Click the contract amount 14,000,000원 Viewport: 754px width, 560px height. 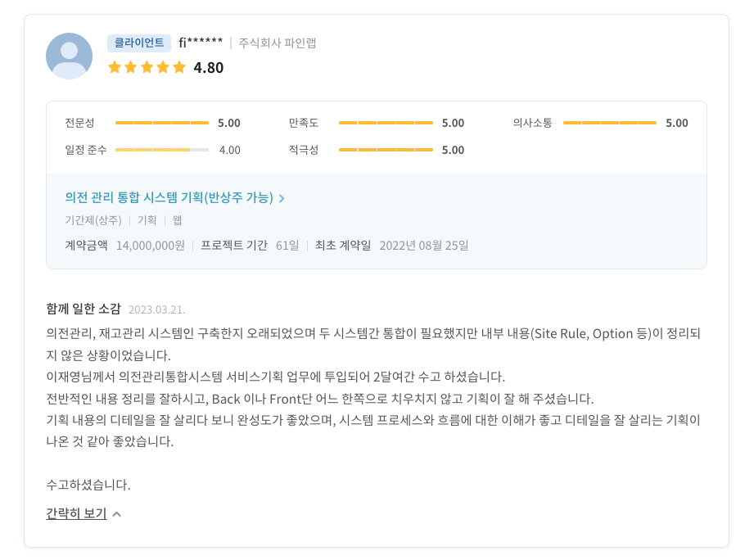(x=151, y=246)
